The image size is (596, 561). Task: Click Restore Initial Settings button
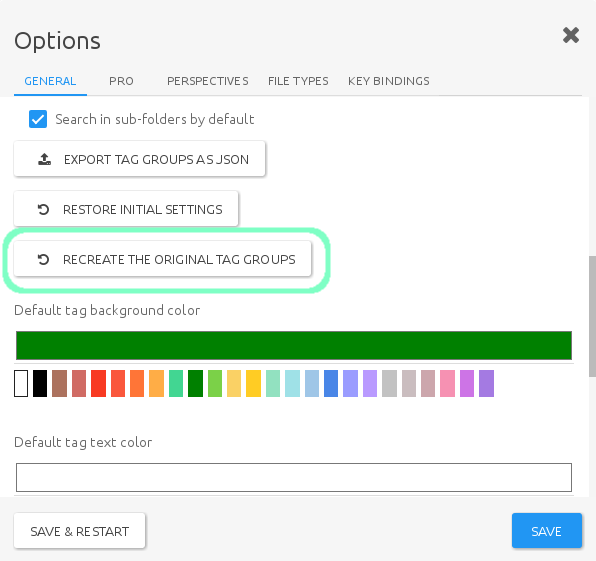pos(126,209)
